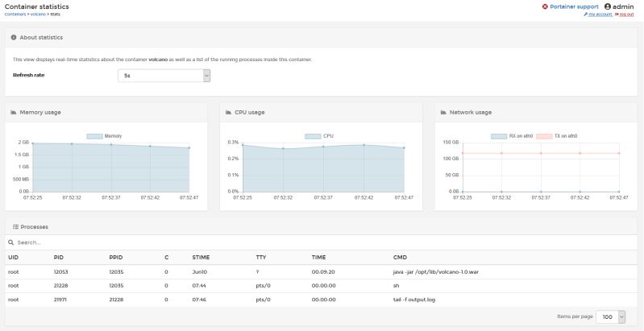Screen dimensions: 644x331
Task: Click the 07:46 start time cell
Action: point(199,300)
